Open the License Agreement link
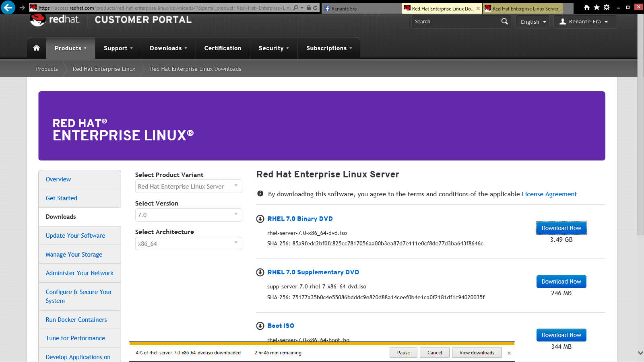The height and width of the screenshot is (362, 644). click(549, 194)
